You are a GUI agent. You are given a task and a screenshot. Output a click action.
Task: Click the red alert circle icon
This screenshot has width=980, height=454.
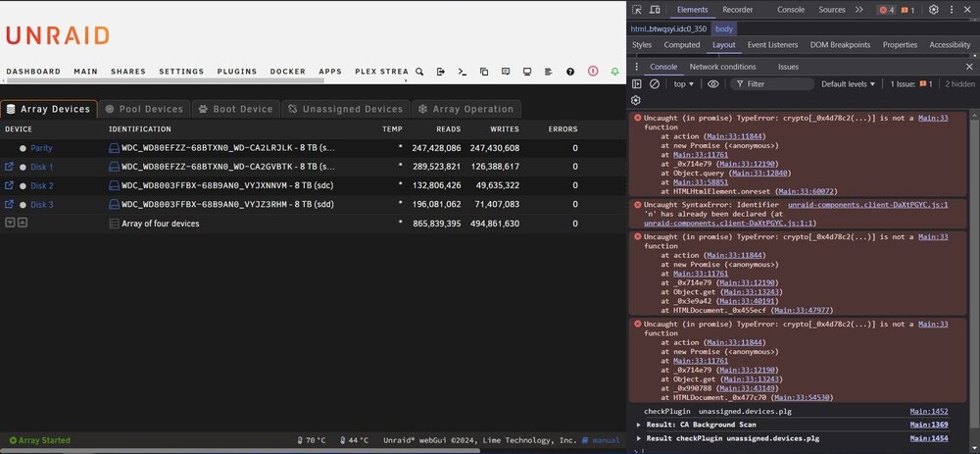593,72
